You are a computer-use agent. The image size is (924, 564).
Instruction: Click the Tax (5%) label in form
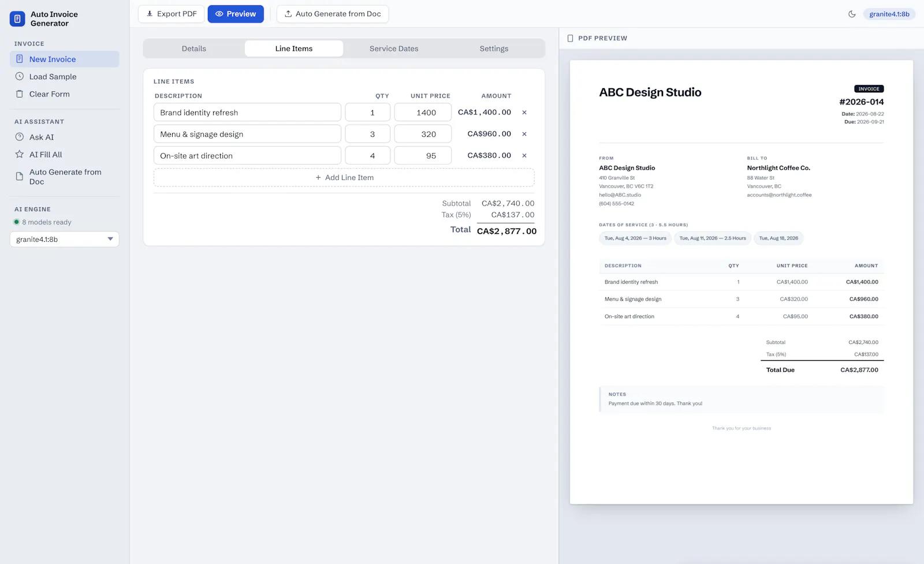click(x=456, y=215)
